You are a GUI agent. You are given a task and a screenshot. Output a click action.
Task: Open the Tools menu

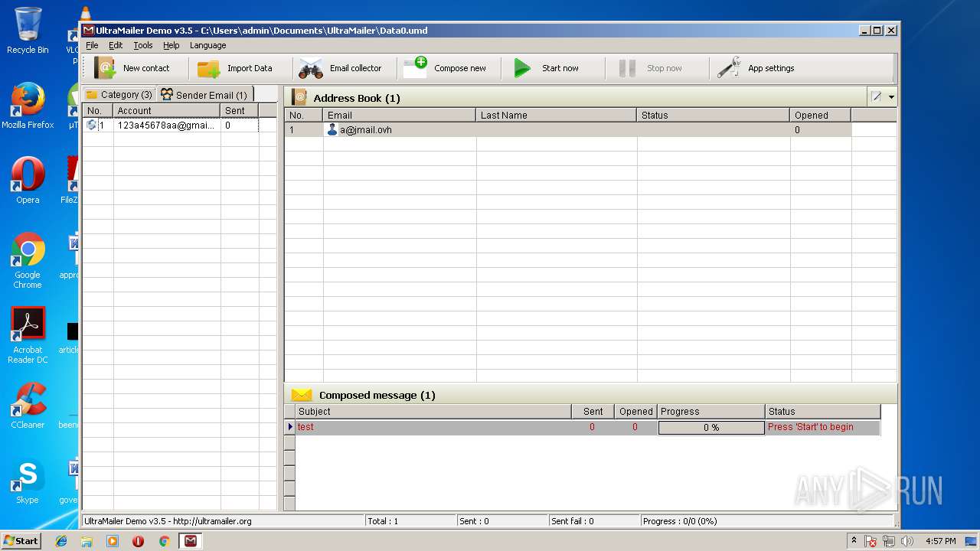pos(143,45)
